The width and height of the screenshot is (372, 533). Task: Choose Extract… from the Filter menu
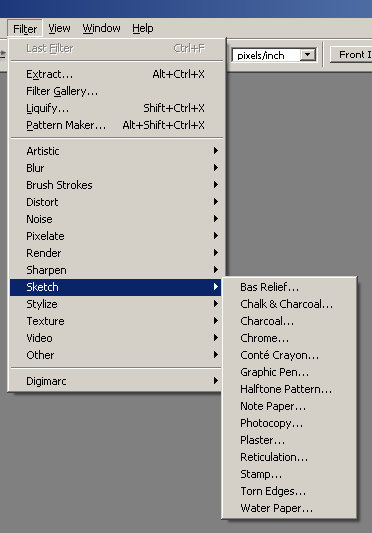tap(116, 74)
